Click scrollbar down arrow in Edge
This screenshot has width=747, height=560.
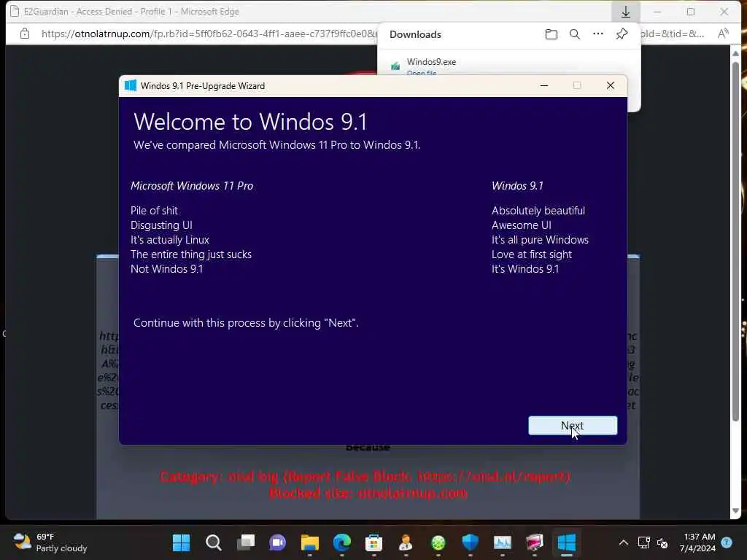point(735,511)
